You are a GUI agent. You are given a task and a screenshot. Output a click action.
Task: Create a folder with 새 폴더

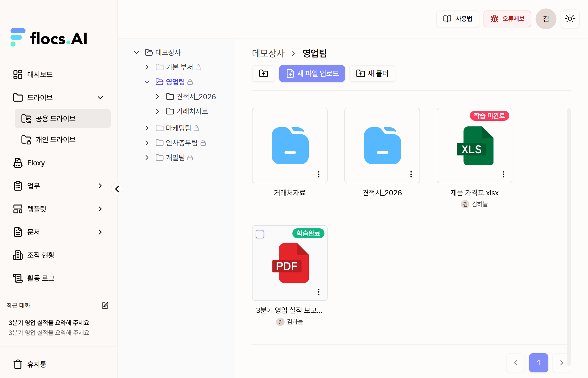click(x=372, y=73)
